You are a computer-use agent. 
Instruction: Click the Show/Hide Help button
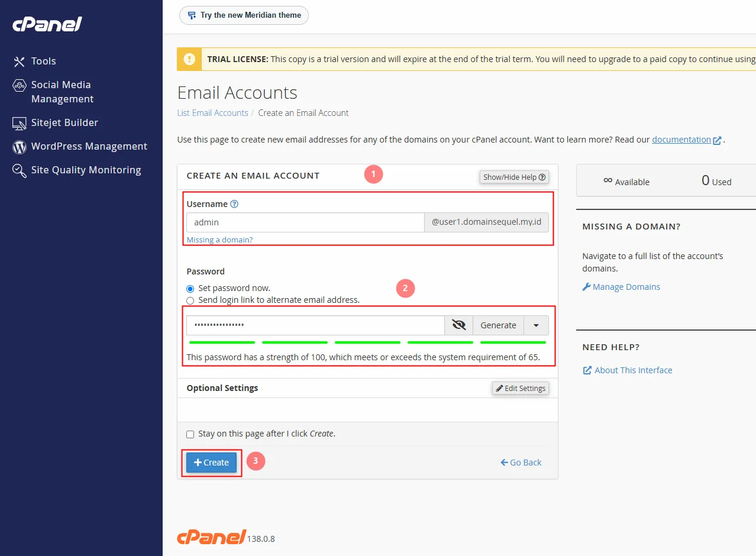(x=514, y=177)
